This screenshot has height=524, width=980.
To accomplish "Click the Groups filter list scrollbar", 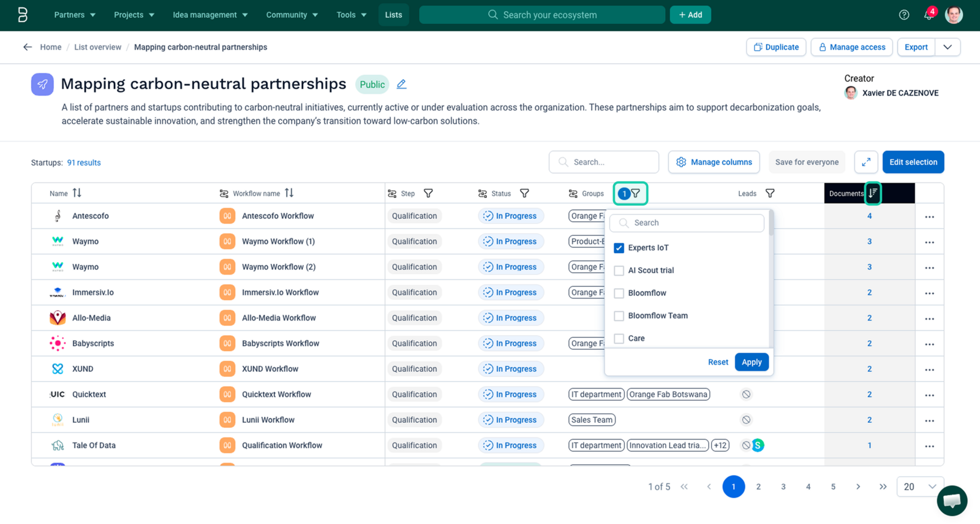I will pos(771,224).
